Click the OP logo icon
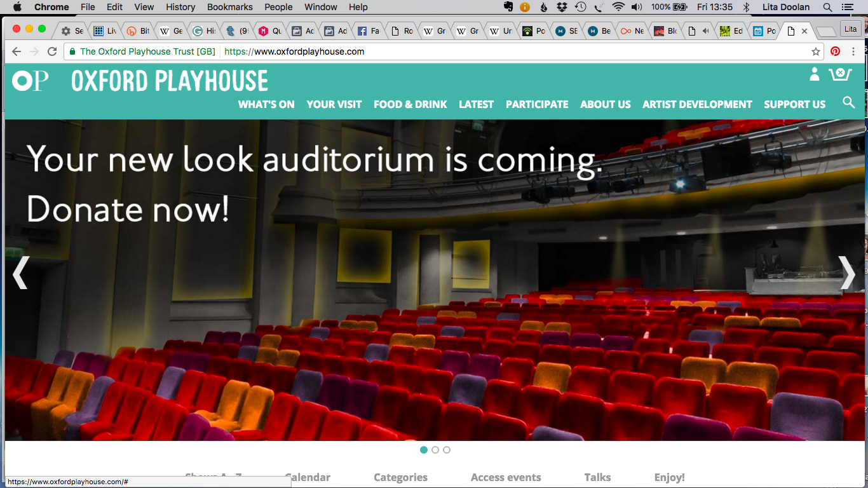 tap(30, 81)
